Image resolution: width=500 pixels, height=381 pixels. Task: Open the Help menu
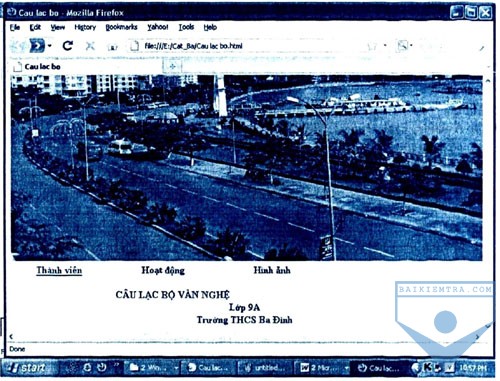click(x=210, y=27)
